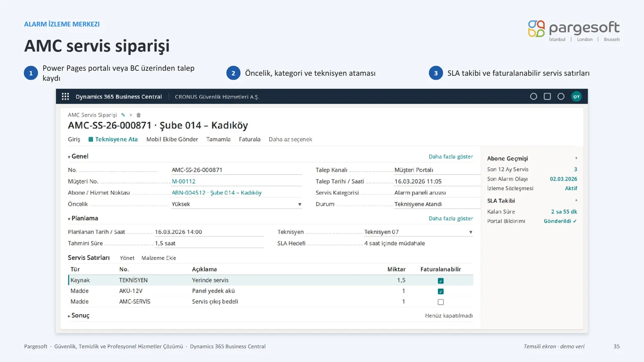Click Daha fazla göster in Genel section
This screenshot has height=362, width=644.
click(x=450, y=157)
